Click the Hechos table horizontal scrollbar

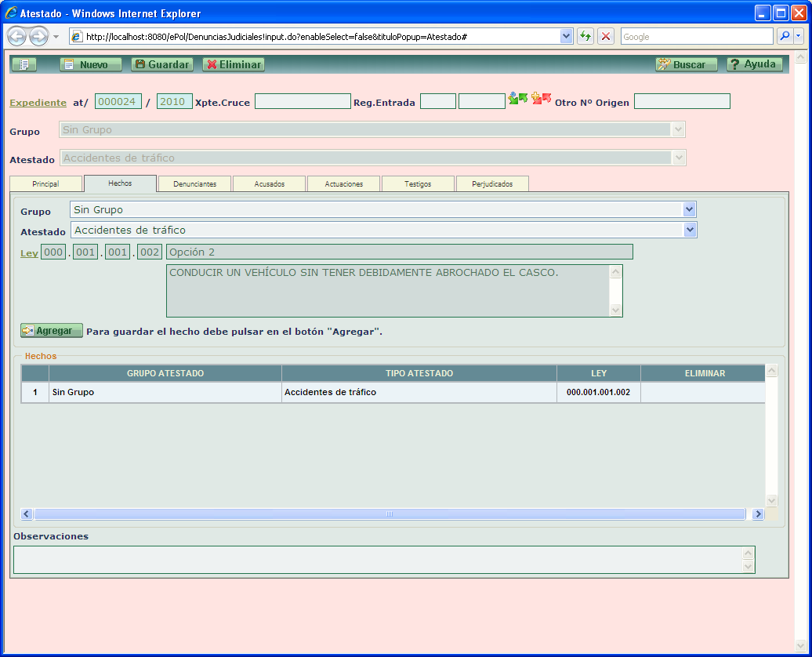pyautogui.click(x=389, y=514)
